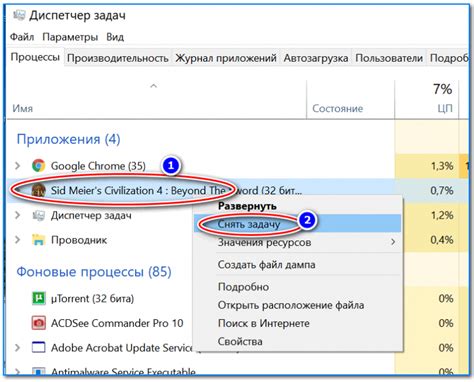Click the Приложения (4) group heading
The height and width of the screenshot is (382, 474).
pyautogui.click(x=68, y=139)
